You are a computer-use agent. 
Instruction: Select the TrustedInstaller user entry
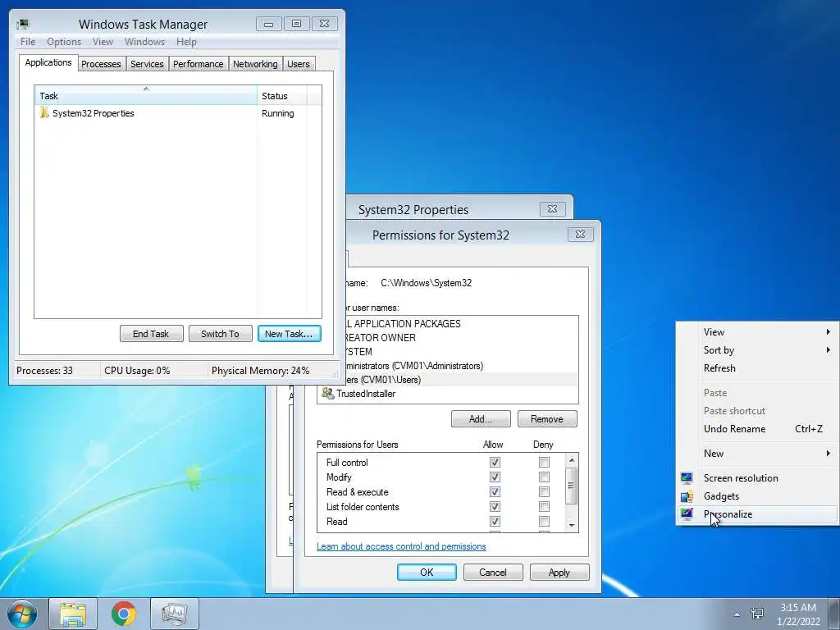point(448,394)
